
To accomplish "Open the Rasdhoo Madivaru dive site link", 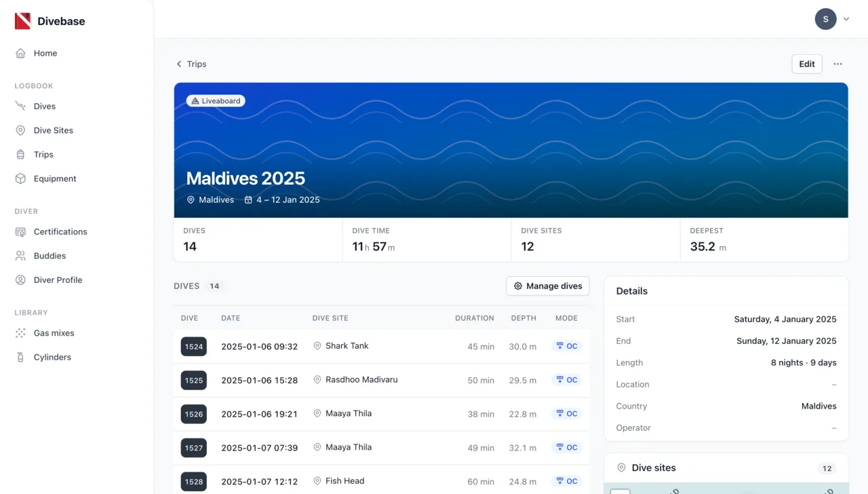I will [361, 380].
